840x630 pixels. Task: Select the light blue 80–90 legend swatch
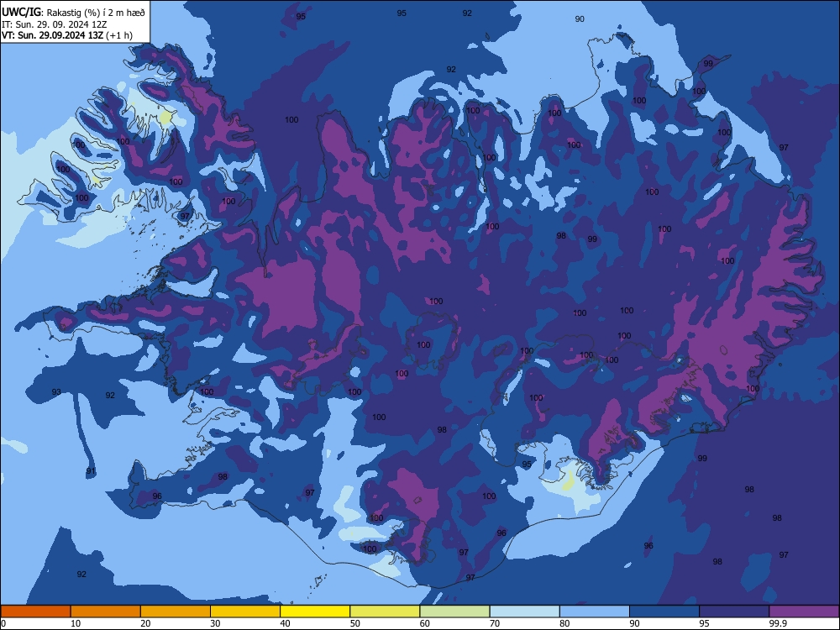point(595,612)
